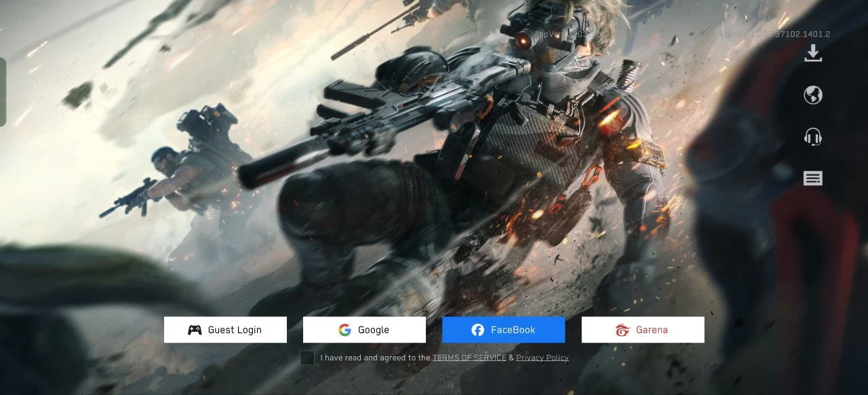Log in using the Guest Login label

(x=235, y=330)
